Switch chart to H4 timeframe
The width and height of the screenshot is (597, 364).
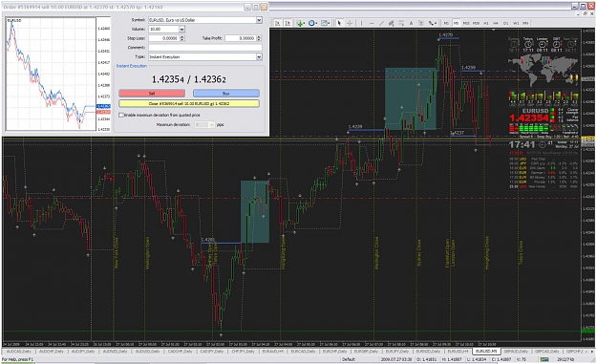tap(496, 23)
